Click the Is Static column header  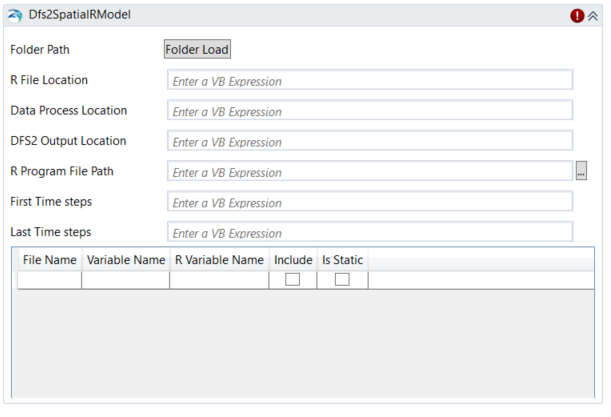[343, 260]
